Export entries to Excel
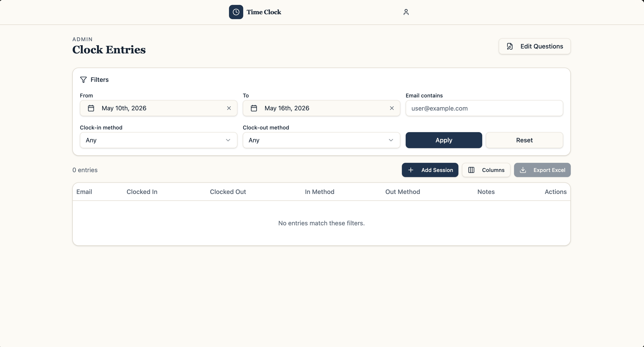The height and width of the screenshot is (347, 644). tap(542, 170)
